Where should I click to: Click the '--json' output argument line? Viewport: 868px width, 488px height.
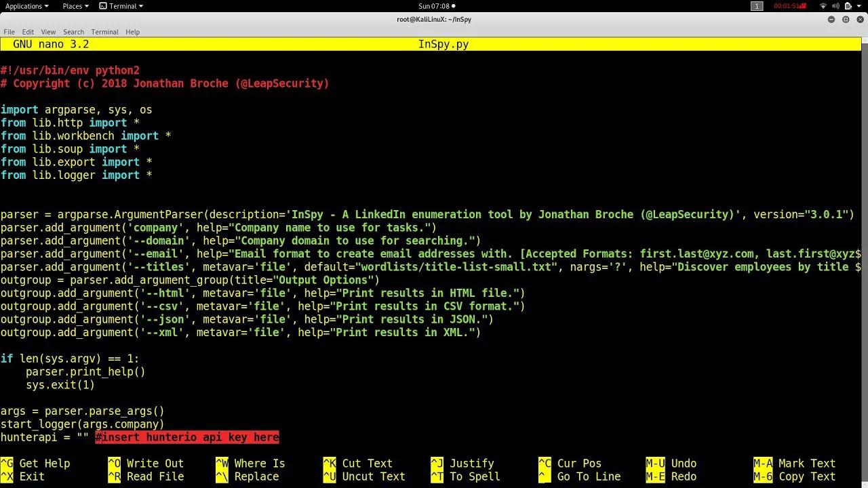pyautogui.click(x=247, y=319)
